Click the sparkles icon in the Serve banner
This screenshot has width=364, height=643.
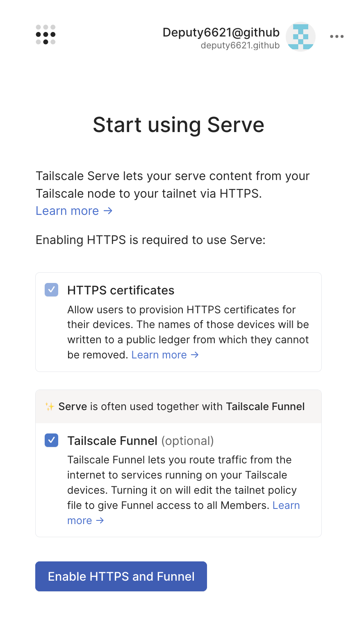[50, 407]
